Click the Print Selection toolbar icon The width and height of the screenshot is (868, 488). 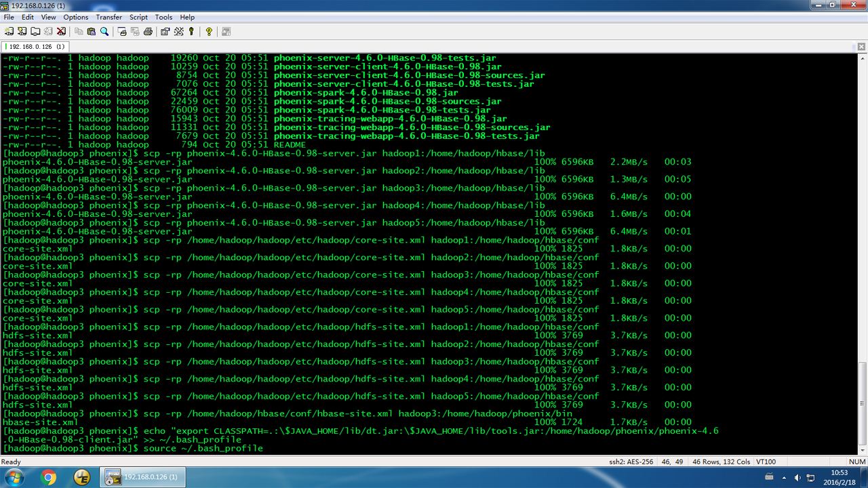[135, 31]
